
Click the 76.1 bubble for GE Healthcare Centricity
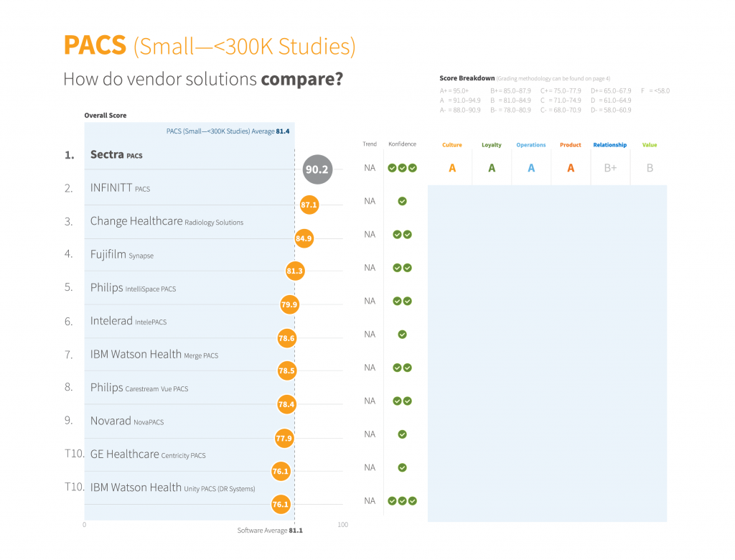(x=281, y=471)
